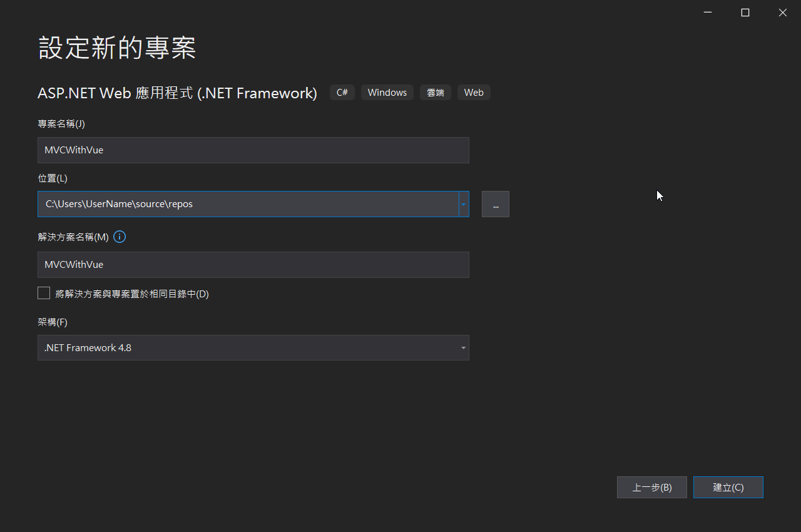Viewport: 801px width, 532px height.
Task: Click the ASP.NET Web 應用程式 template heading
Action: 177,93
